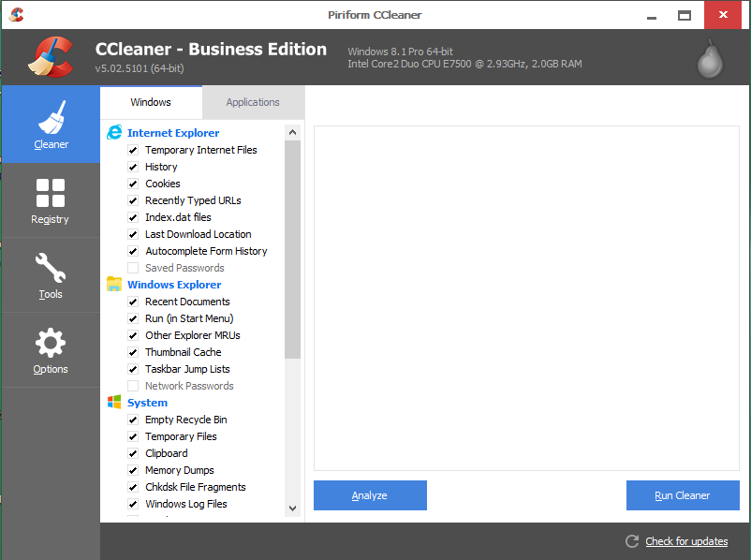This screenshot has height=560, width=751.
Task: Disable Thumbnail Cache cleaning
Action: pyautogui.click(x=133, y=352)
